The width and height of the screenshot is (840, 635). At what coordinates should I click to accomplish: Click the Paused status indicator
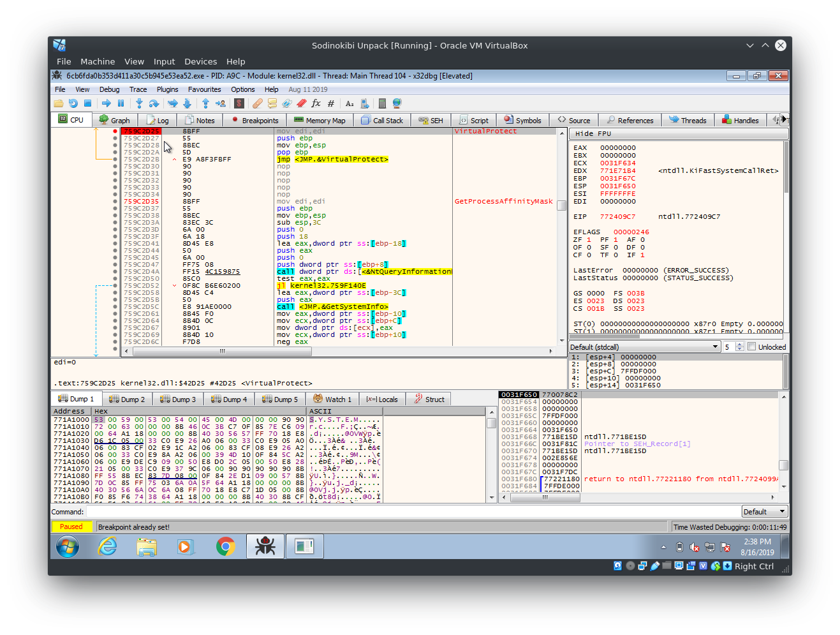click(x=71, y=527)
